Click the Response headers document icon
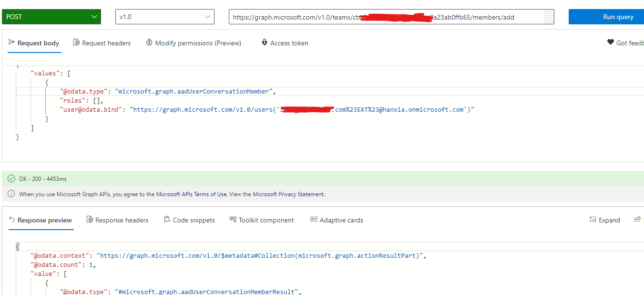644x295 pixels. [90, 220]
